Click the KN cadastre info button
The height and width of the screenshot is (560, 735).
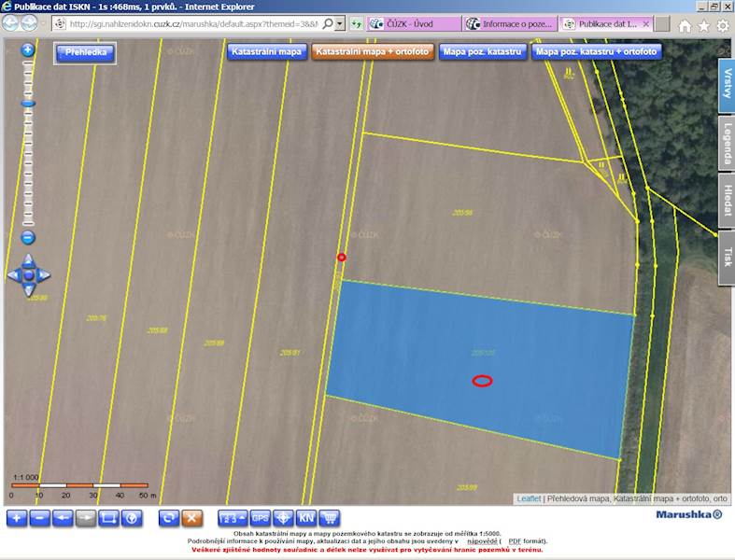pyautogui.click(x=306, y=518)
